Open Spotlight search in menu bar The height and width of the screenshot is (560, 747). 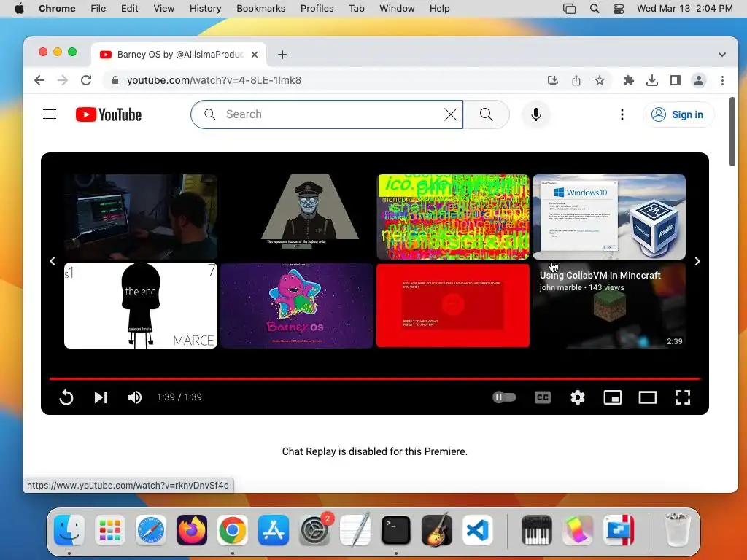point(594,9)
